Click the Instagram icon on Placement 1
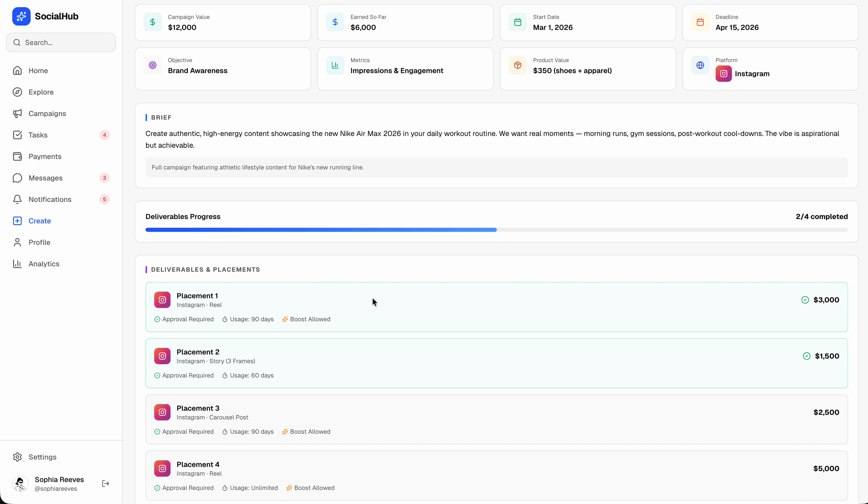This screenshot has width=868, height=504. 162,300
